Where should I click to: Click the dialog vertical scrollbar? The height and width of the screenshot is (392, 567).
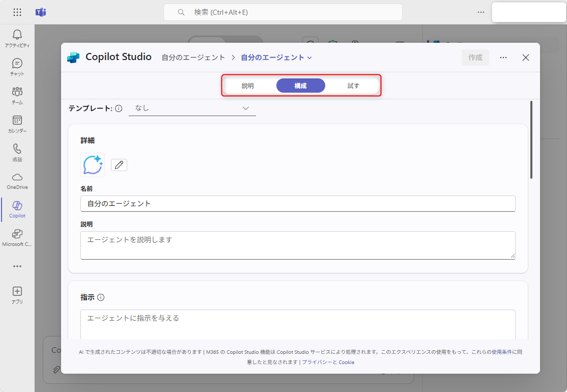tap(531, 139)
